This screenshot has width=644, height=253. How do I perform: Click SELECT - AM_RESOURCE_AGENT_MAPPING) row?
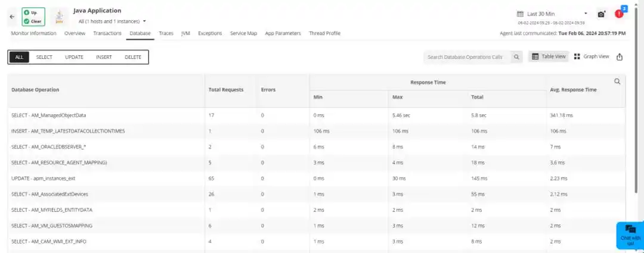click(316, 163)
